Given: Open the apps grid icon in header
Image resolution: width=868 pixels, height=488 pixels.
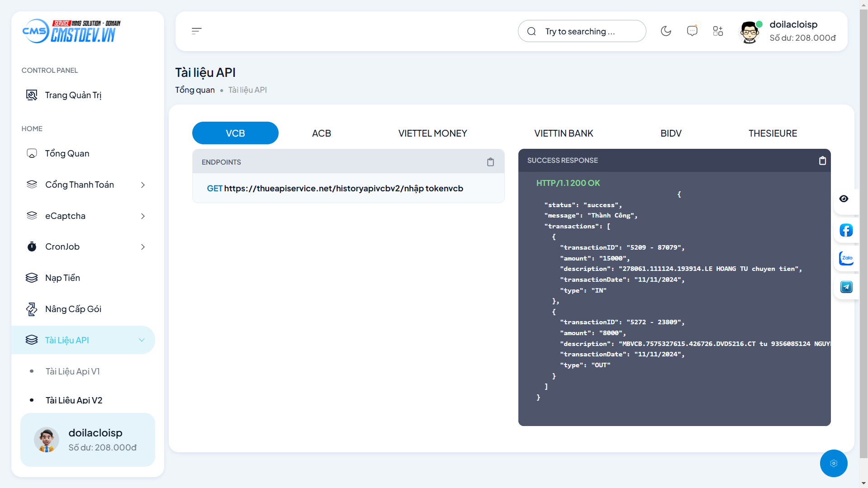Looking at the screenshot, I should [x=718, y=31].
